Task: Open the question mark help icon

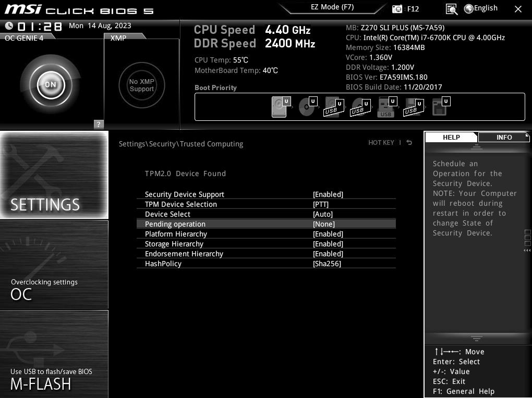Action: tap(99, 124)
